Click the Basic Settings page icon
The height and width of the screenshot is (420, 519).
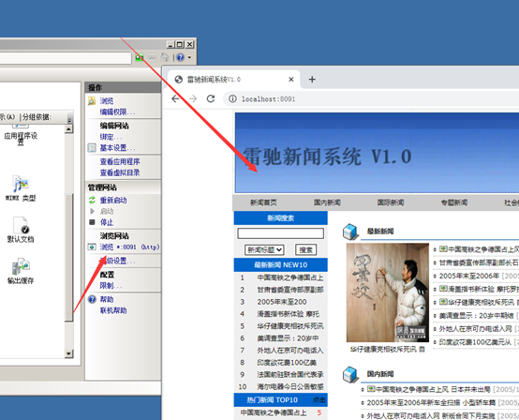click(92, 148)
